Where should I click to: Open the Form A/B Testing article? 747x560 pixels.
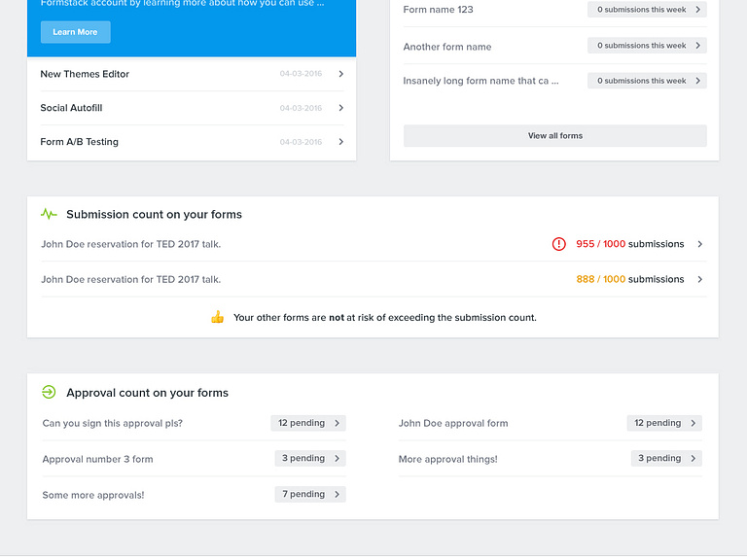79,141
